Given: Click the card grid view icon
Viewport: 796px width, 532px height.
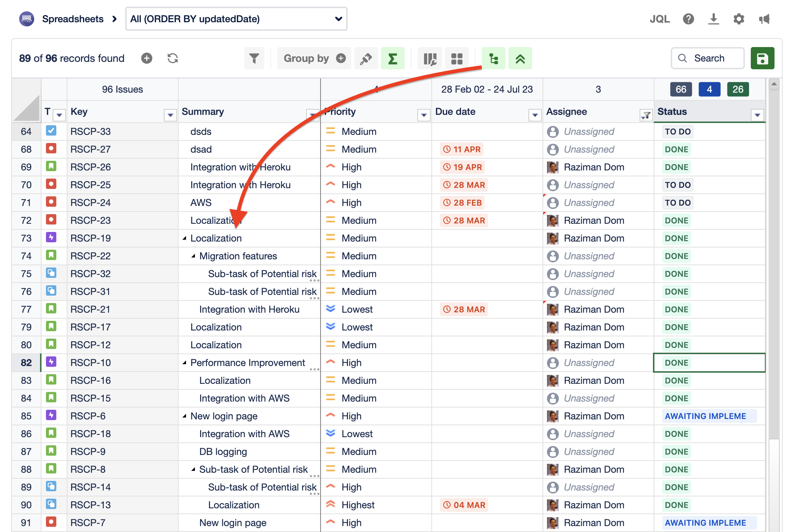Looking at the screenshot, I should point(457,59).
